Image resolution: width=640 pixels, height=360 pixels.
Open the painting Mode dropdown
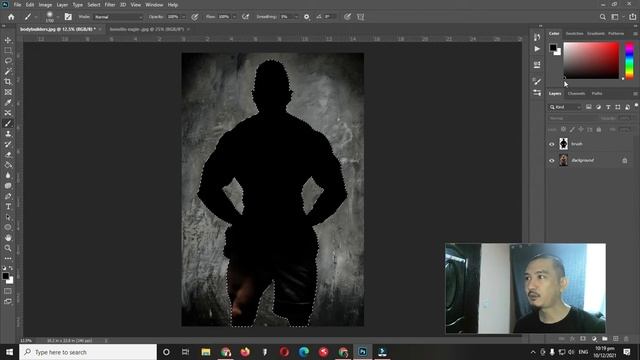[x=118, y=17]
